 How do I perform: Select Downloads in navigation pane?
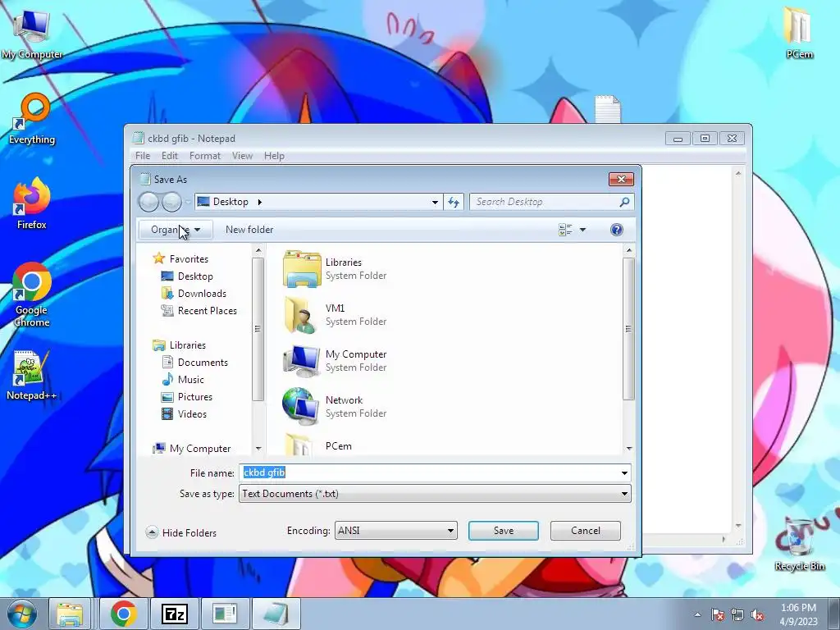(x=194, y=294)
